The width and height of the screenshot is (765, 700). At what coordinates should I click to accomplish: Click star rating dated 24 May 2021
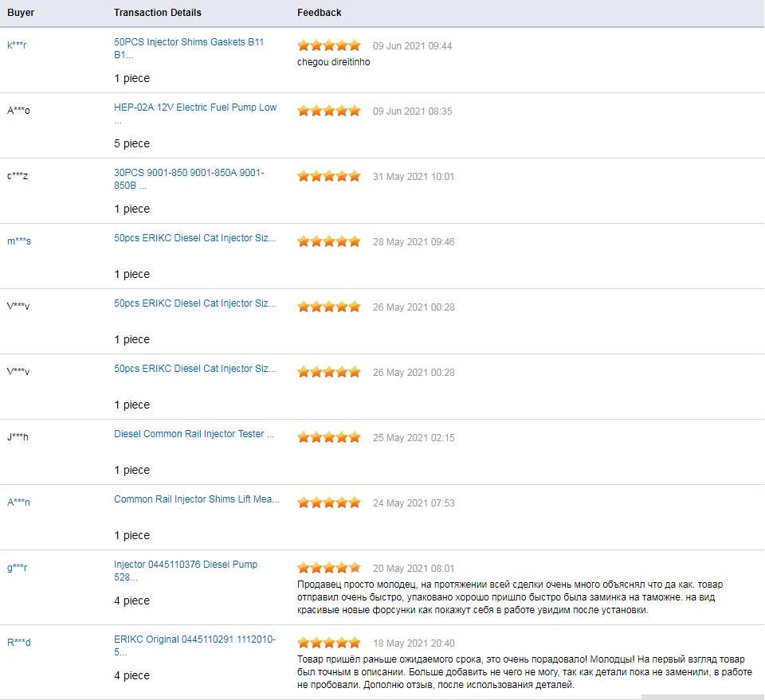(x=329, y=503)
